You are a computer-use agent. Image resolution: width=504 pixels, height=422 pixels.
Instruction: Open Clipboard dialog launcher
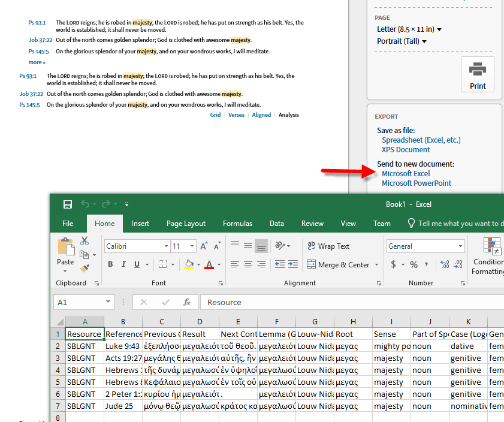tap(96, 284)
